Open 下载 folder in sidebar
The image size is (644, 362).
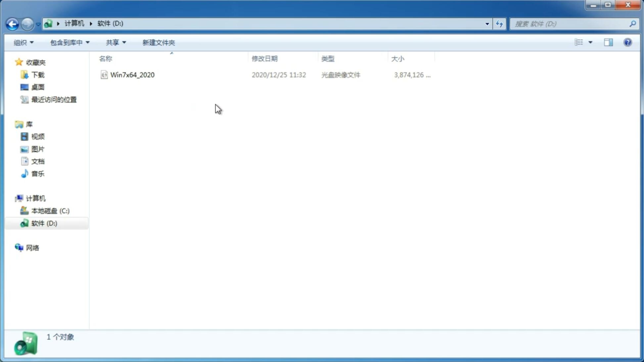pos(38,74)
